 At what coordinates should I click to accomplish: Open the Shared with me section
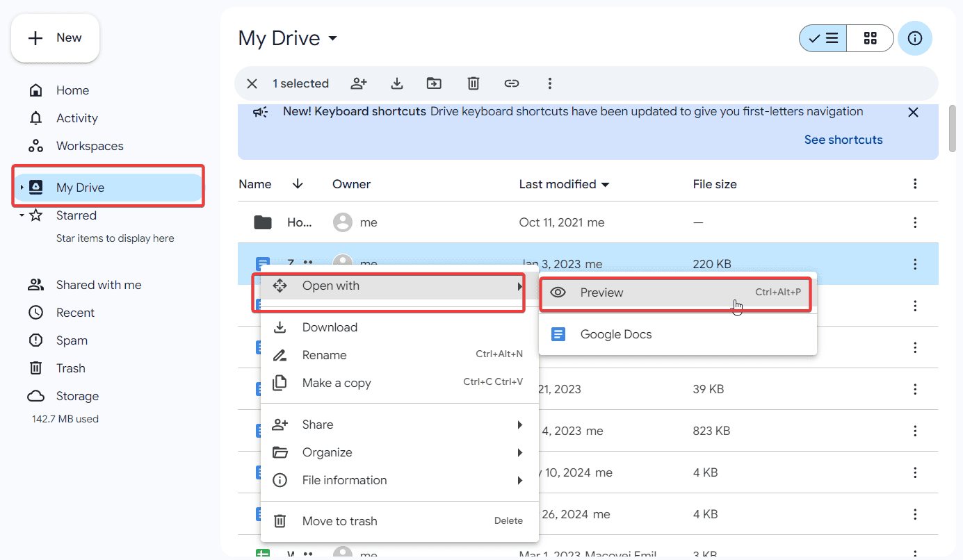98,284
